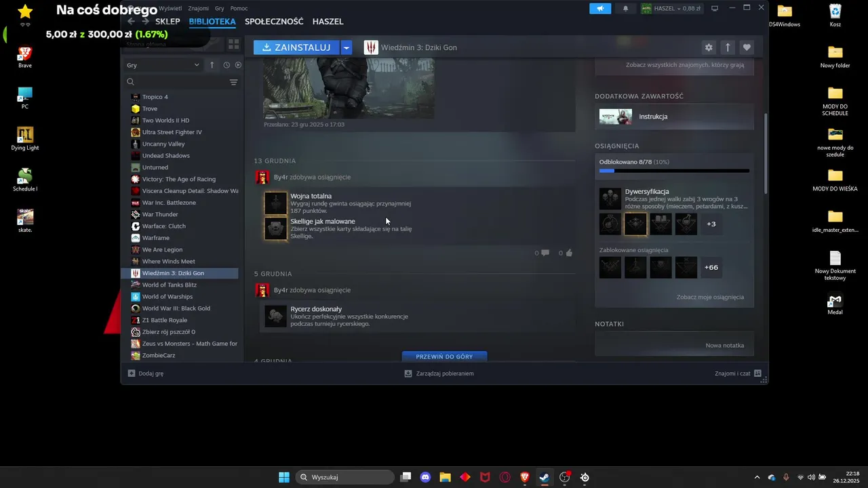Click Zobacz wszystkich znajomych, którzy grają
The image size is (868, 488).
click(x=685, y=65)
